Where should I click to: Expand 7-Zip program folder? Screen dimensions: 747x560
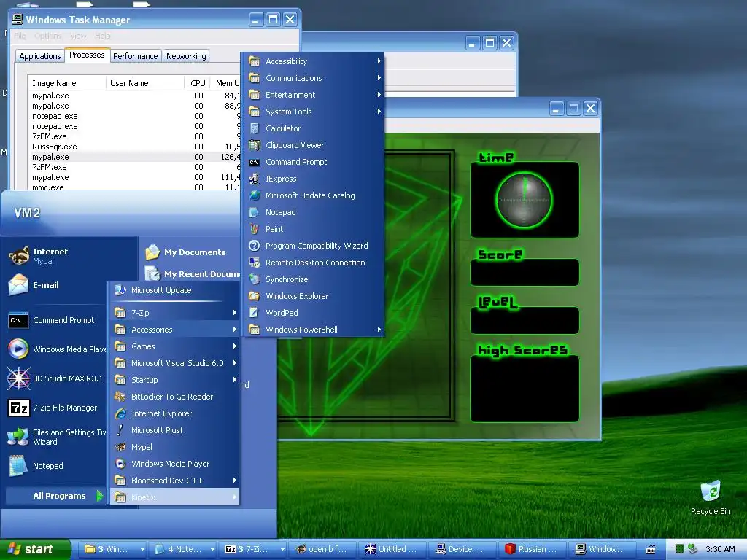(175, 312)
